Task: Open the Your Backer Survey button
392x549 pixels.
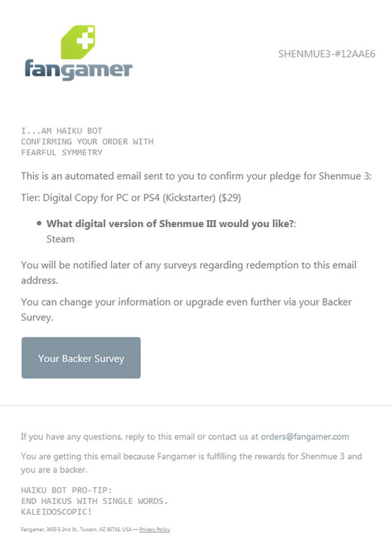Action: 81,358
